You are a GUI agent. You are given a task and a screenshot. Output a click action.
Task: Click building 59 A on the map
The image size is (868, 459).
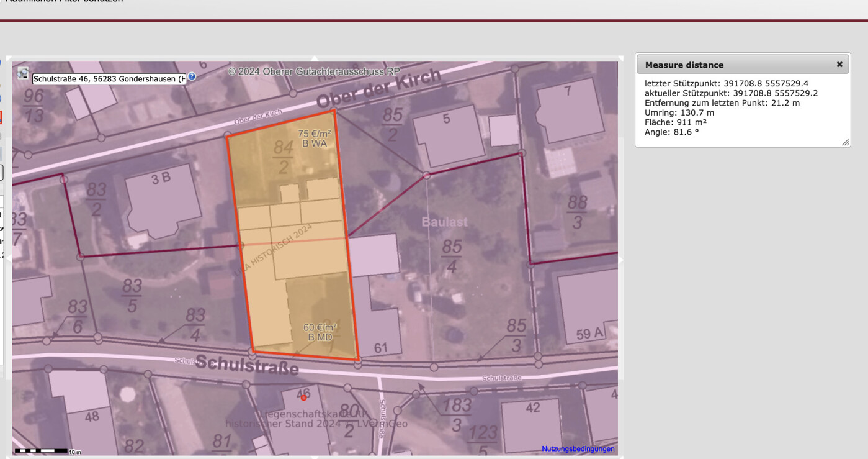coord(589,334)
